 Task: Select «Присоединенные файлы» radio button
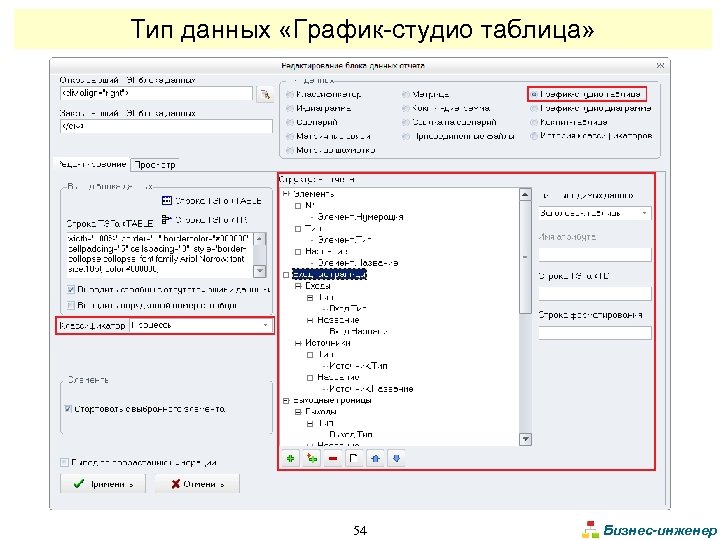[405, 136]
